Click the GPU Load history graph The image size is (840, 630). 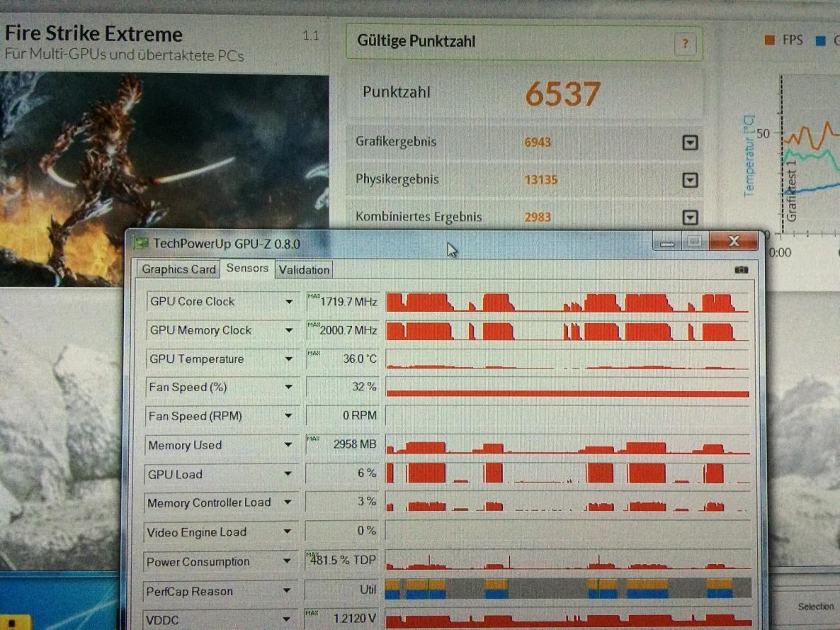[567, 473]
